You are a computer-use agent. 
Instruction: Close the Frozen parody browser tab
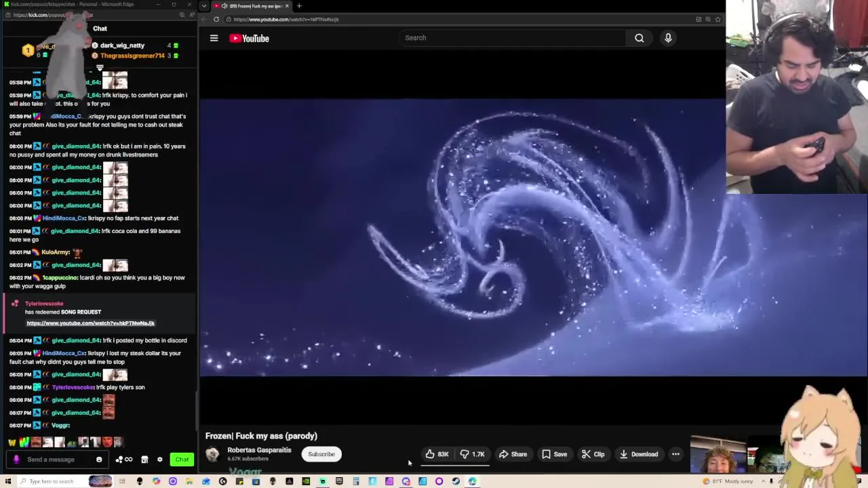(287, 6)
